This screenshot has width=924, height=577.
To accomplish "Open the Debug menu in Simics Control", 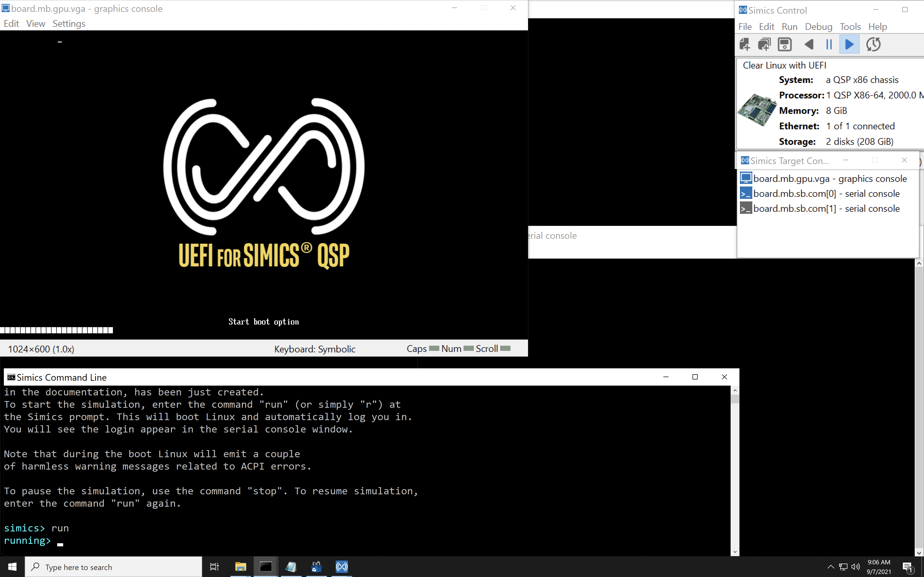I will (818, 27).
